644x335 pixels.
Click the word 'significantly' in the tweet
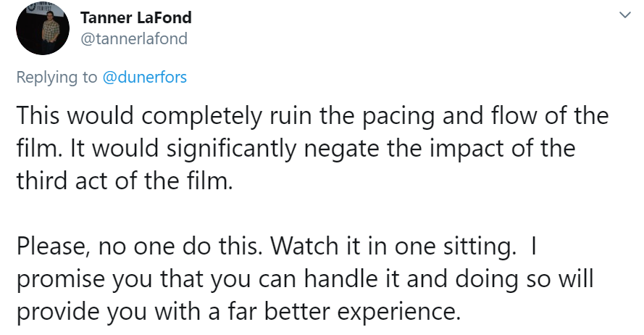231,149
